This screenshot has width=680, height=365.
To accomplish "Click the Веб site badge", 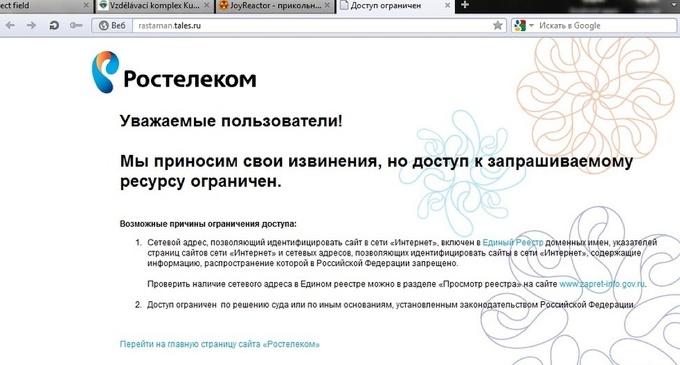I will point(112,26).
